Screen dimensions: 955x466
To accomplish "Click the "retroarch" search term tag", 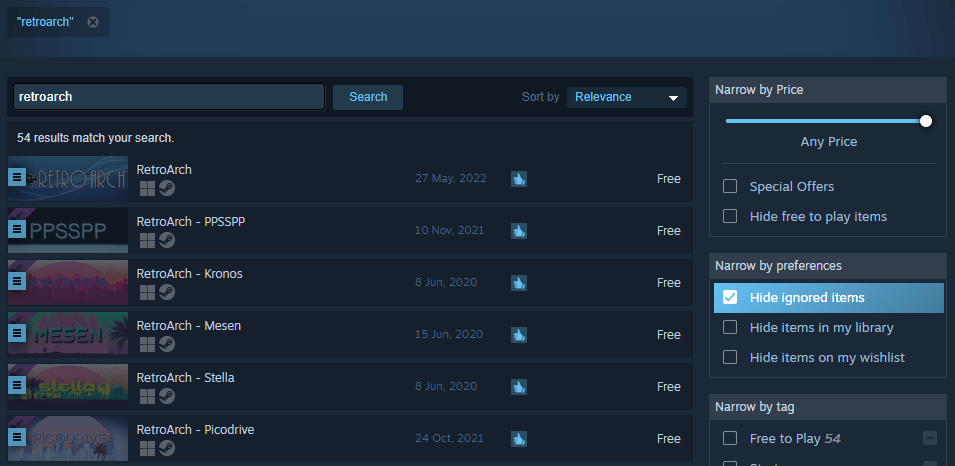I will (45, 22).
